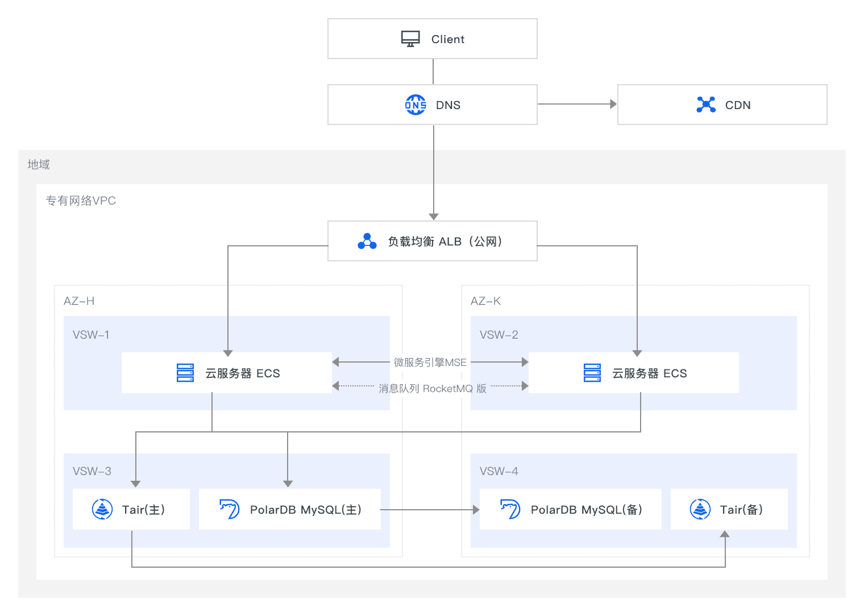Select the 专有网络VPC label
Image resolution: width=864 pixels, height=616 pixels.
click(81, 201)
